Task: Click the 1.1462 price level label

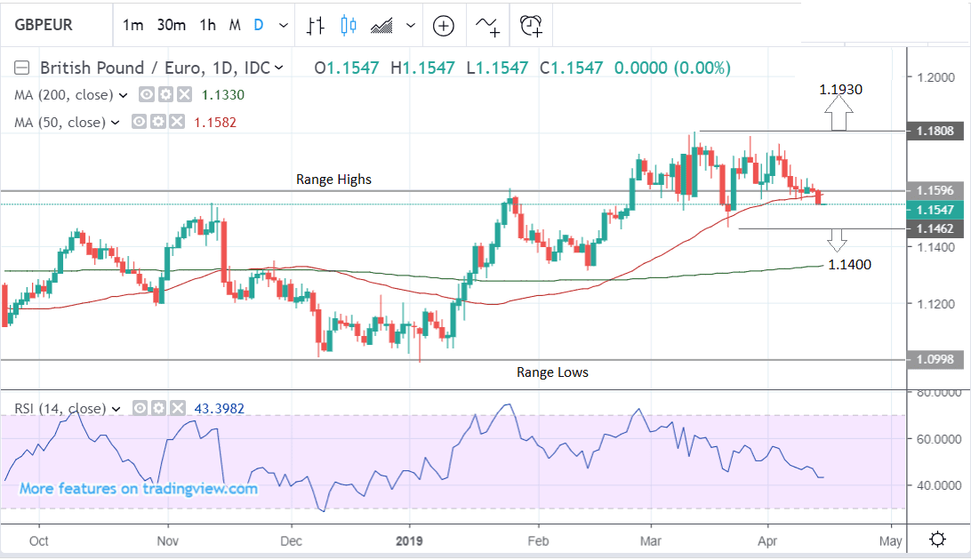Action: click(x=935, y=229)
